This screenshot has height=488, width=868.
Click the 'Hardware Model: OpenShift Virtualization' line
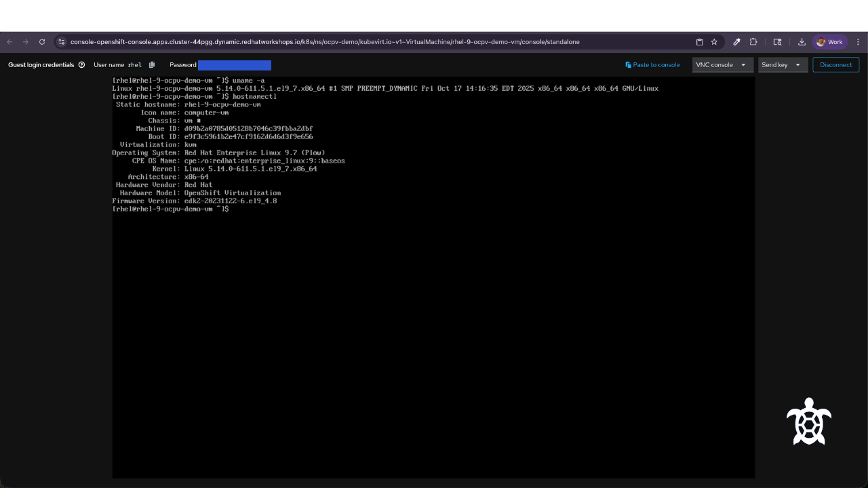point(200,193)
